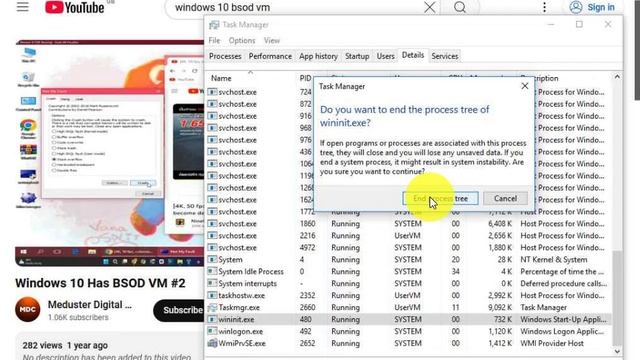This screenshot has width=640, height=360.
Task: Click the Task Manager scrollbar up arrow
Action: click(617, 77)
